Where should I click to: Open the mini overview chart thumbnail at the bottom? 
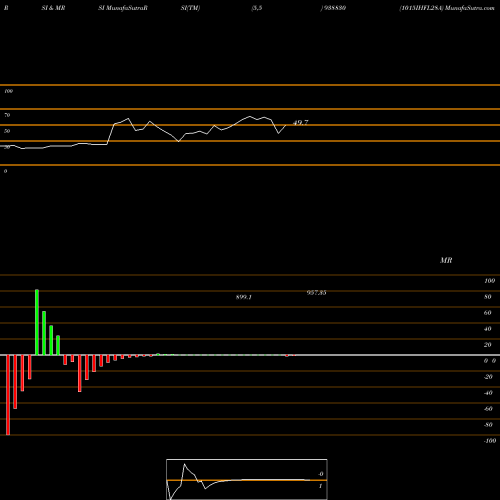coord(247,479)
